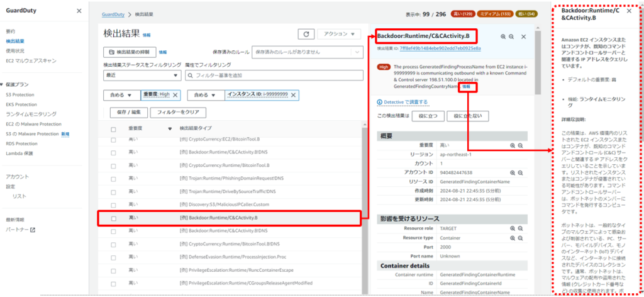Click the Detective info circle icon
Image resolution: width=644 pixels, height=297 pixels.
[x=379, y=103]
